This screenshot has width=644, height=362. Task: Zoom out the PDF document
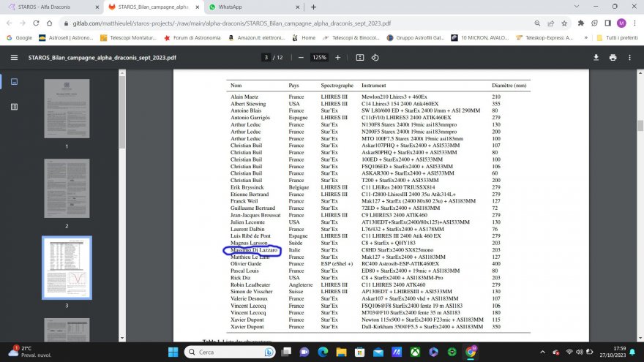coord(300,57)
